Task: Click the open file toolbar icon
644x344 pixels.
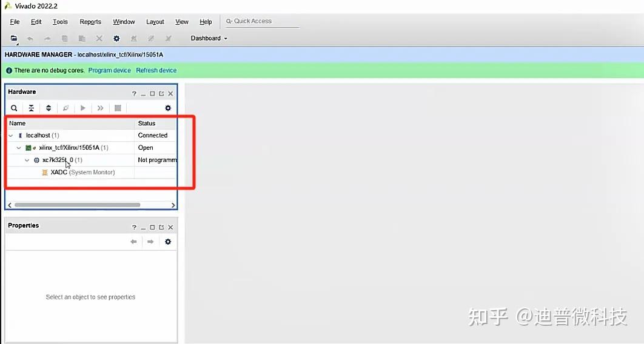Action: (14, 39)
